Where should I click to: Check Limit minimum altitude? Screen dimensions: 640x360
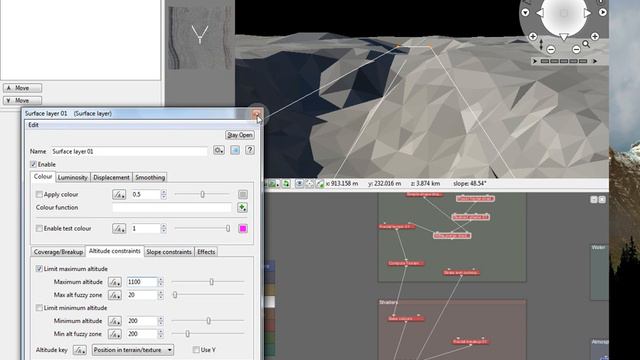(x=39, y=308)
